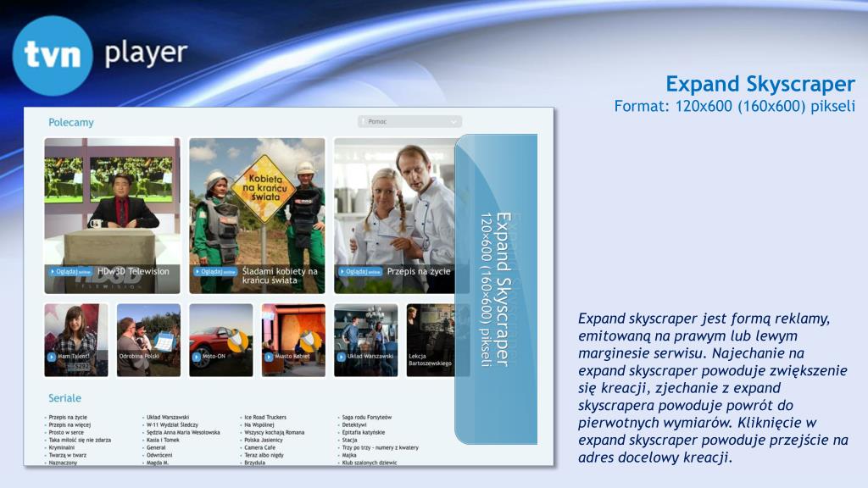This screenshot has width=868, height=488.
Task: Click the Expand Skyscraper ad banner
Action: 496,289
